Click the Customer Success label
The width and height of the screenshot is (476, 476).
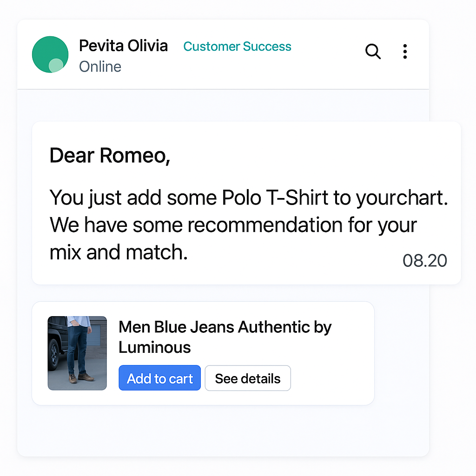(x=237, y=46)
